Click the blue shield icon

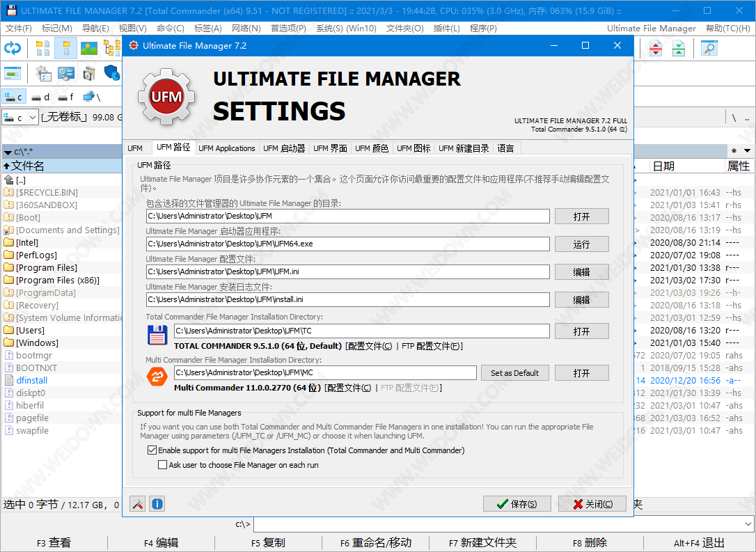point(112,74)
